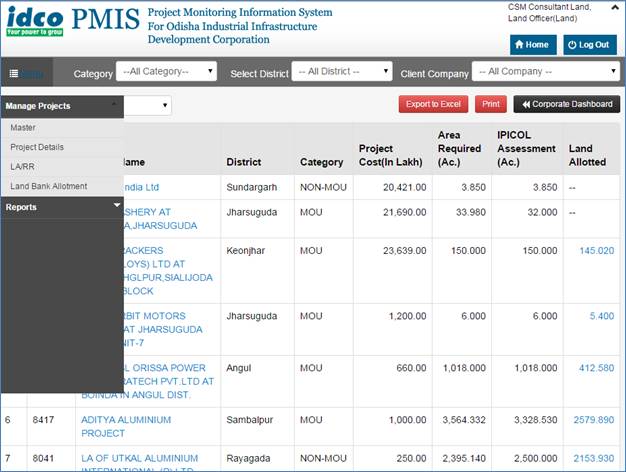Return to Corporate Dashboard
This screenshot has width=626, height=472.
pyautogui.click(x=567, y=104)
